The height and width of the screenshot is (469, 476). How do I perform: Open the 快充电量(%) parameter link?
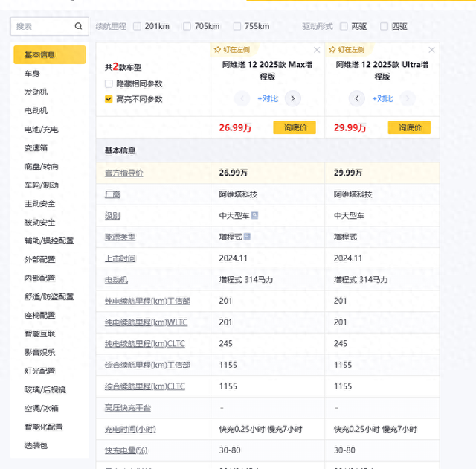click(126, 450)
